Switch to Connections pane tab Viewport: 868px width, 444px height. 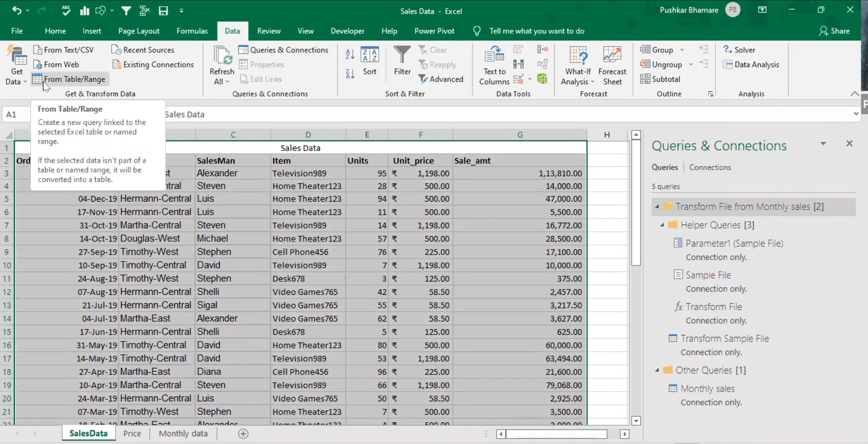tap(710, 167)
